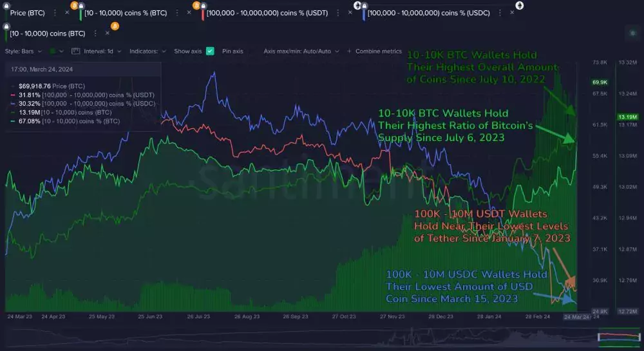Select the Price (BTC) metric chip

pyautogui.click(x=27, y=13)
